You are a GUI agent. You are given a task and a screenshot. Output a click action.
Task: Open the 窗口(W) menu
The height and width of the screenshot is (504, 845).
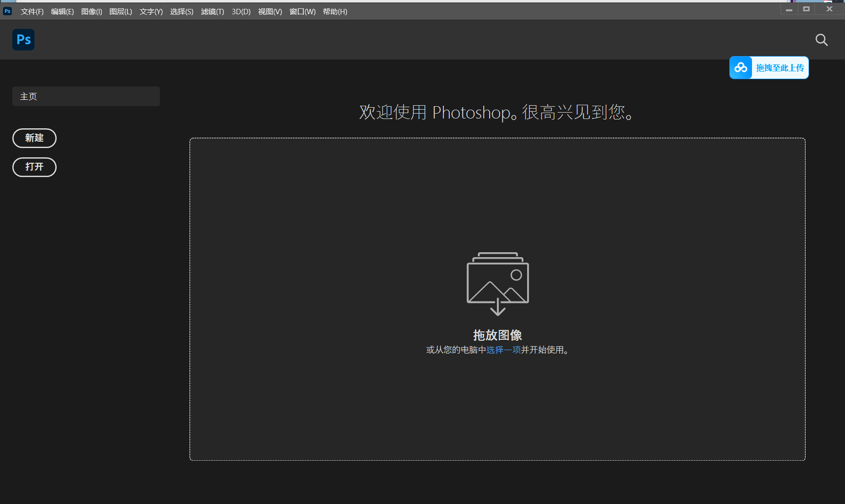(x=303, y=11)
